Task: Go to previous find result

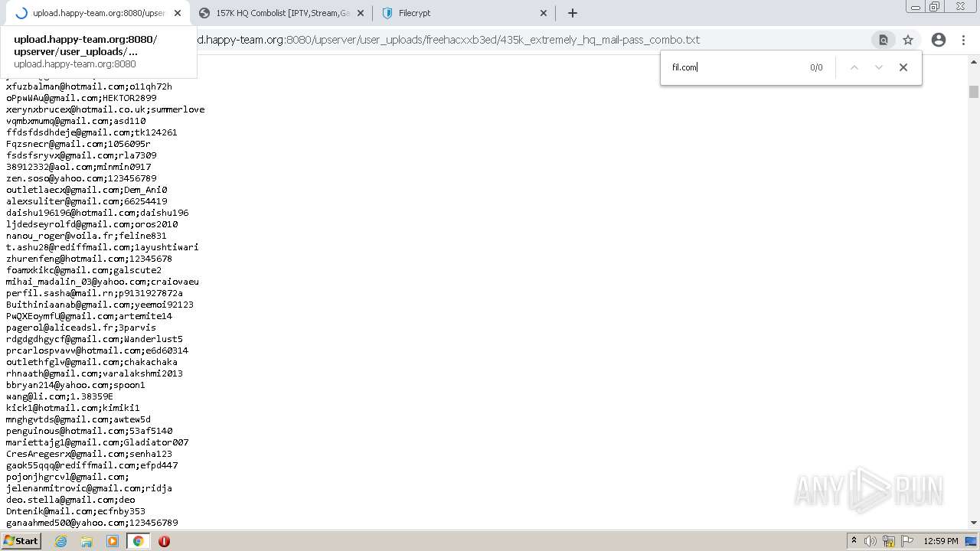Action: pyautogui.click(x=854, y=67)
